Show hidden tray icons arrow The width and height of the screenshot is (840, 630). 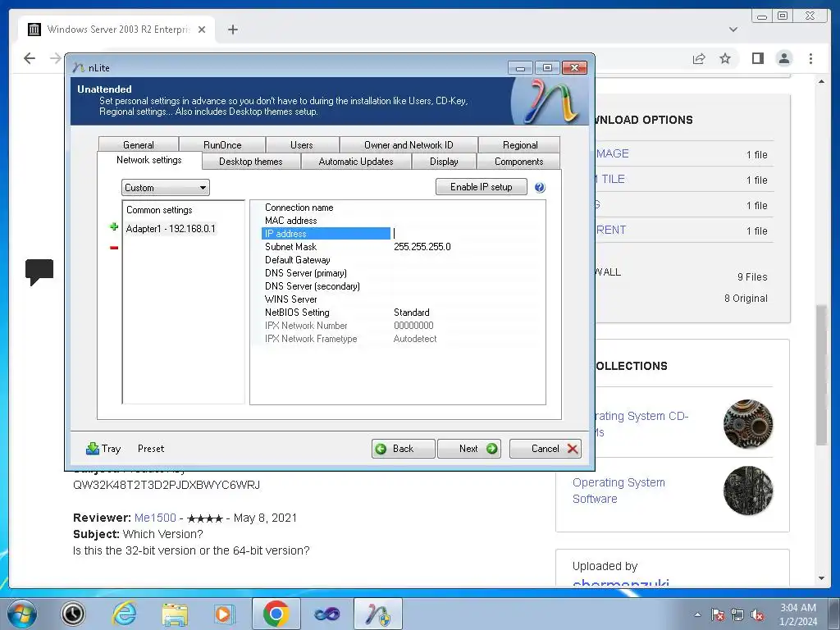(x=697, y=614)
